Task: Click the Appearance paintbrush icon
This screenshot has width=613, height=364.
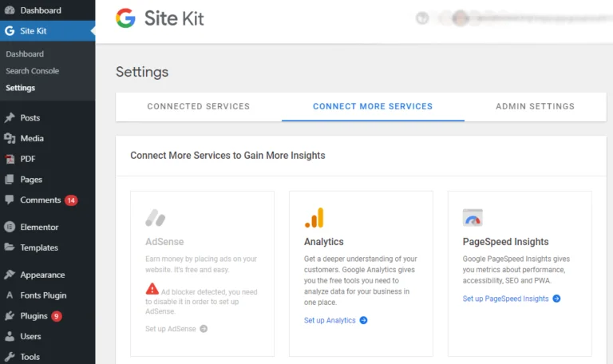Action: point(10,275)
